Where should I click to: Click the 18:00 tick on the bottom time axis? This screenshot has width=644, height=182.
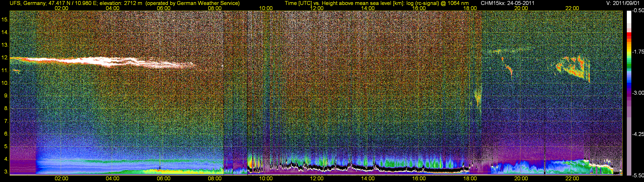click(x=470, y=179)
